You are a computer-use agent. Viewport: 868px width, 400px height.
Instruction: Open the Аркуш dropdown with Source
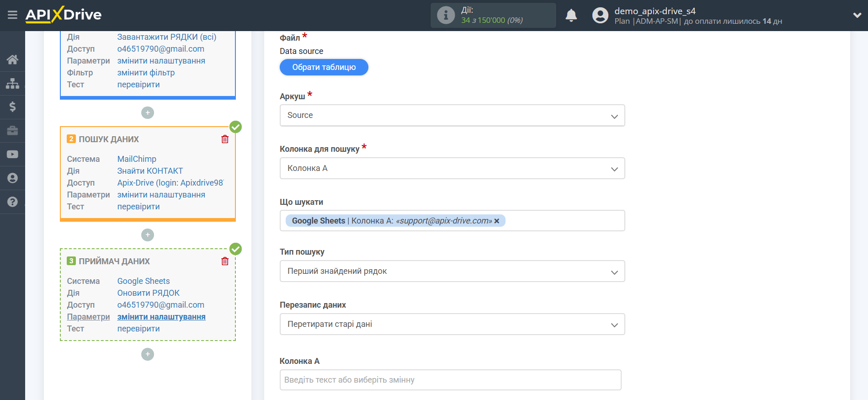452,115
